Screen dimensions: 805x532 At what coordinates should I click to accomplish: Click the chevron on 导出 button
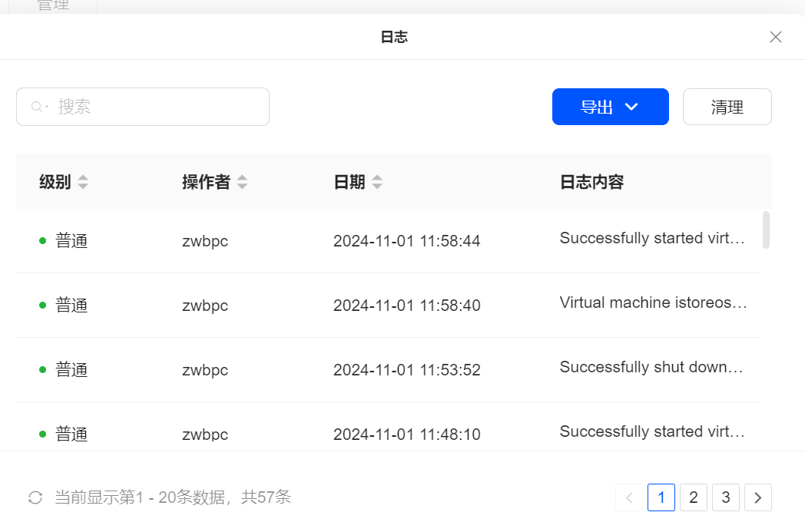point(631,107)
